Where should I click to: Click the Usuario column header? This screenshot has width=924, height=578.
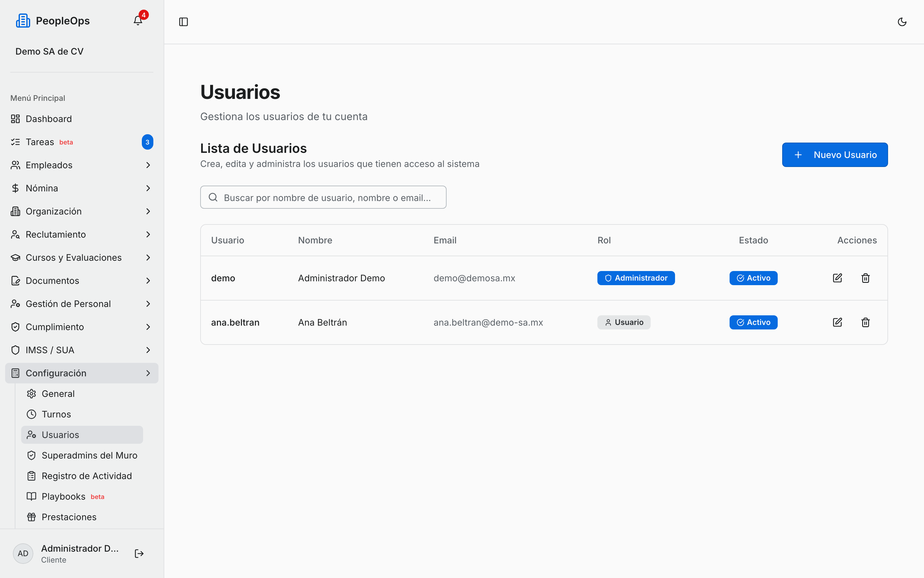pyautogui.click(x=227, y=240)
